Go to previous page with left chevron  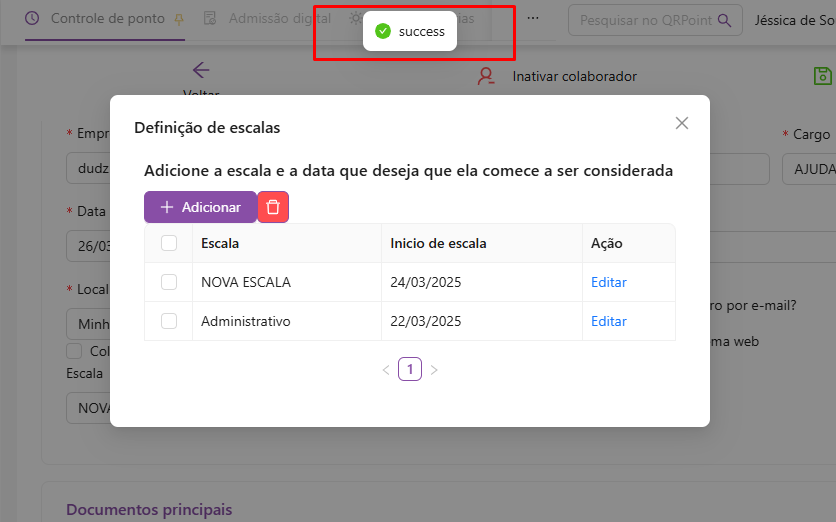(386, 370)
